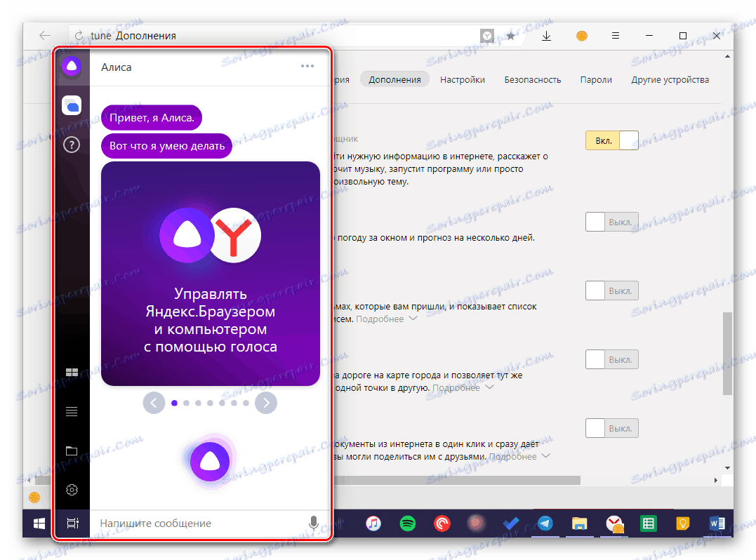Image resolution: width=756 pixels, height=560 pixels.
Task: Activate the large Alisa voice button
Action: [x=210, y=461]
